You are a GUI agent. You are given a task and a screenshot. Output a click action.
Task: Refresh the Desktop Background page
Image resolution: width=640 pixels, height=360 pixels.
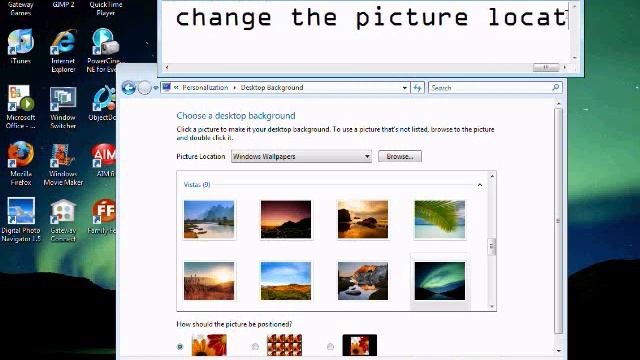coord(417,88)
